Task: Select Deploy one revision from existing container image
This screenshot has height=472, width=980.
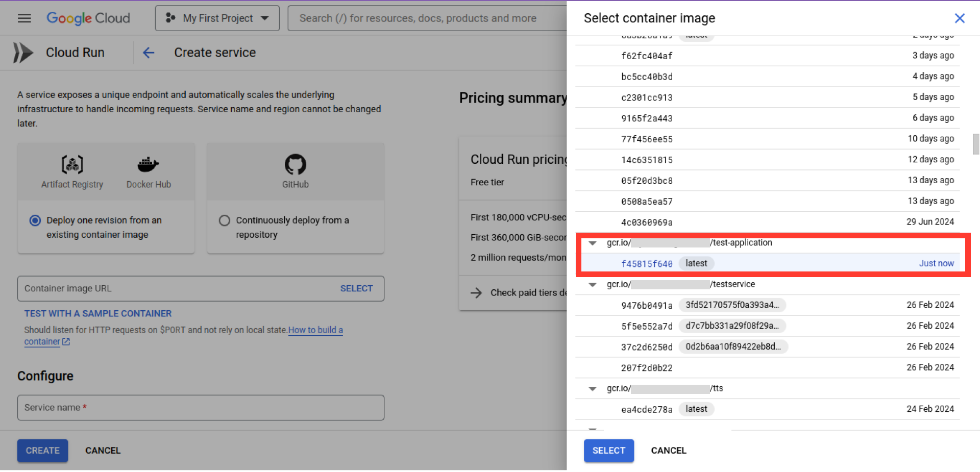Action: 35,220
